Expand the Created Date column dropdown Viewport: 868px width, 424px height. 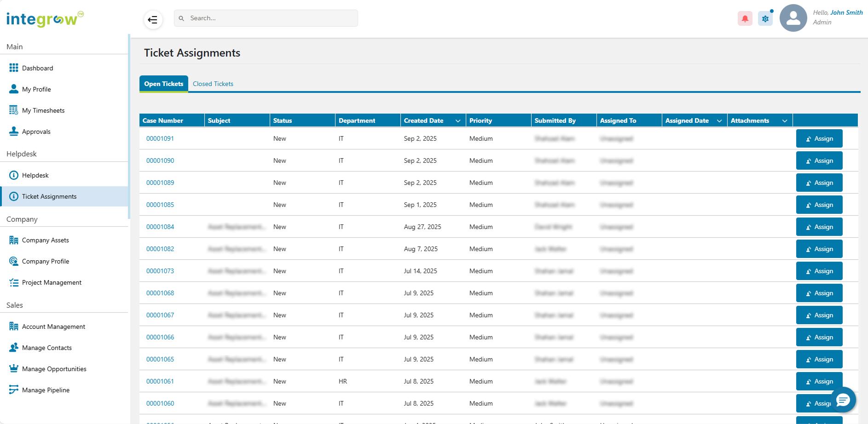point(458,121)
